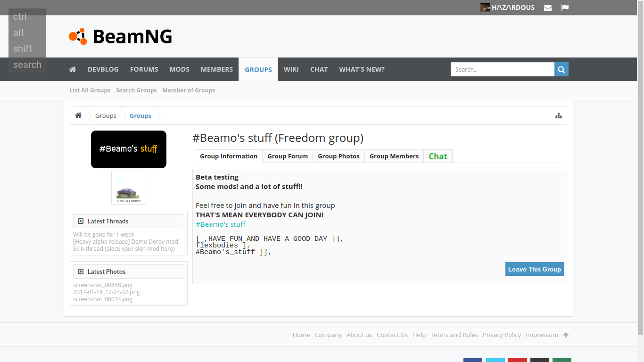
Task: Click the ctrl key overlay button
Action: (x=20, y=16)
